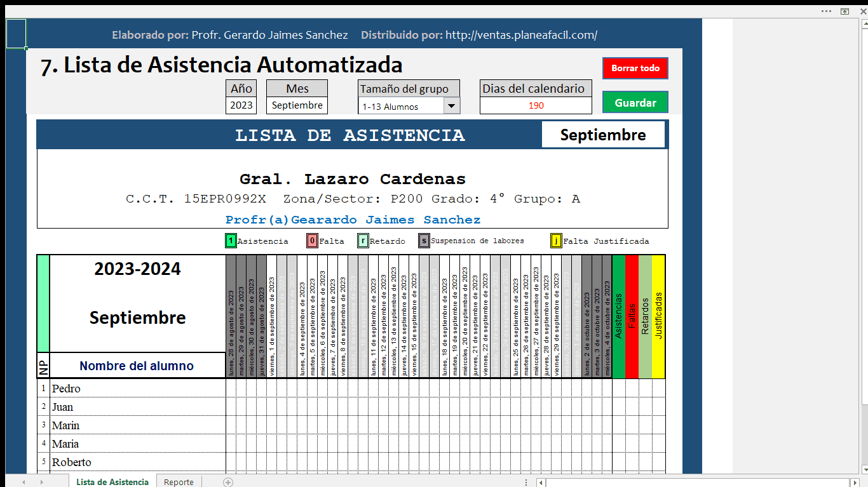Viewport: 868px width, 487px height.
Task: Select the red "0" Falta legend icon
Action: pos(312,241)
